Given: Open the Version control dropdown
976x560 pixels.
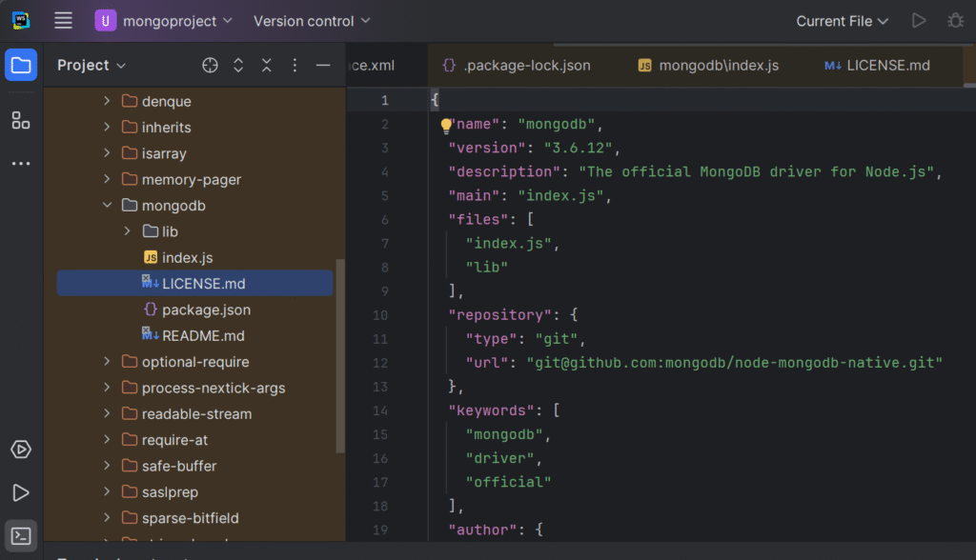Looking at the screenshot, I should pos(312,21).
